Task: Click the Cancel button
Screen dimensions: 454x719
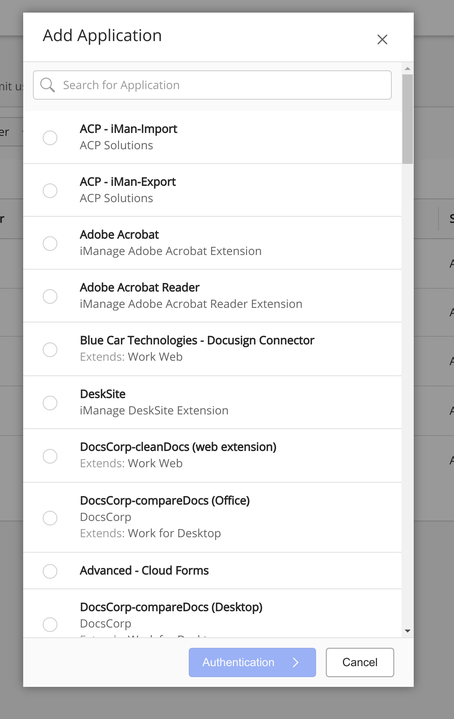Action: (x=360, y=662)
